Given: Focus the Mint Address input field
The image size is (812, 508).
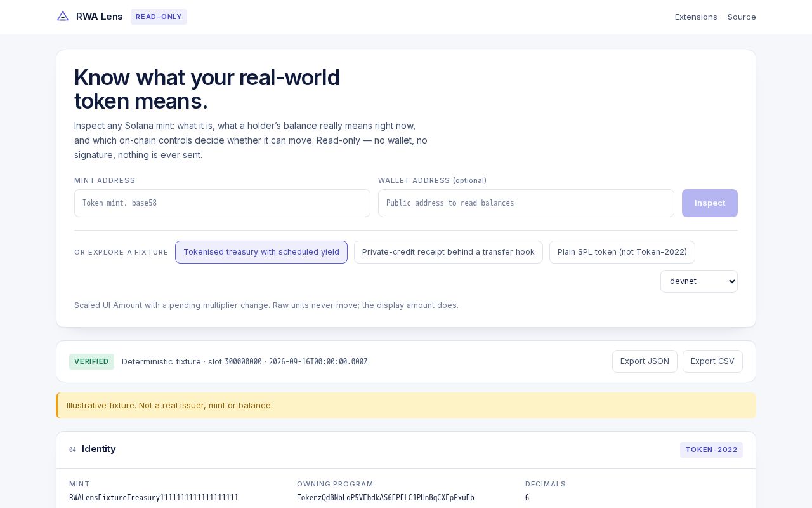Looking at the screenshot, I should click(x=222, y=203).
